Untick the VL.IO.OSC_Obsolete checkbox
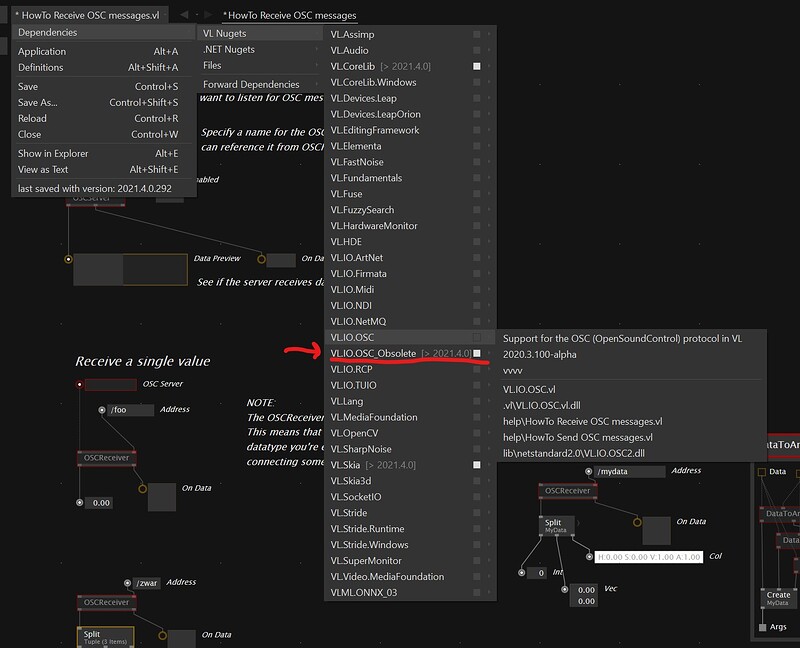The width and height of the screenshot is (800, 648). [477, 353]
